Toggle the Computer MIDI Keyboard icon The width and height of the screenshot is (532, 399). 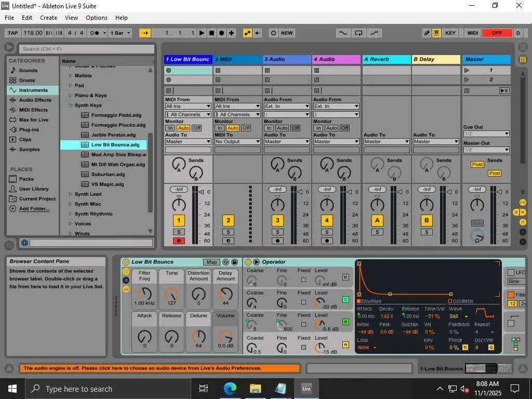tap(436, 33)
